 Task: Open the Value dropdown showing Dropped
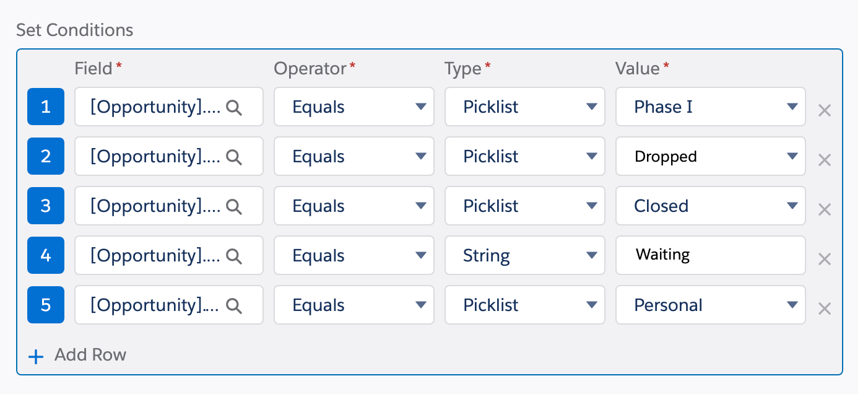click(710, 156)
